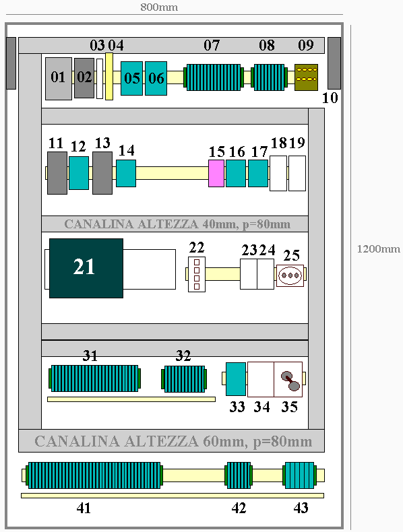403x532 pixels.
Task: Click the long yellow bar above label 41
Action: 173,496
